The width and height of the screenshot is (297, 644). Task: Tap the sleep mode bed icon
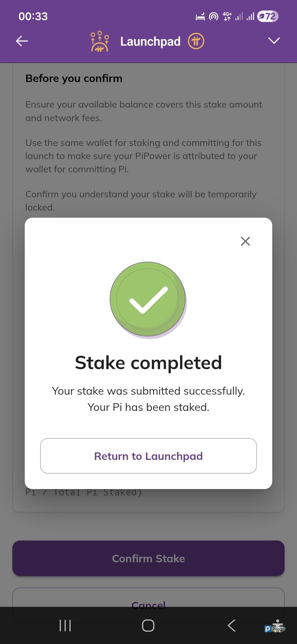pos(200,17)
